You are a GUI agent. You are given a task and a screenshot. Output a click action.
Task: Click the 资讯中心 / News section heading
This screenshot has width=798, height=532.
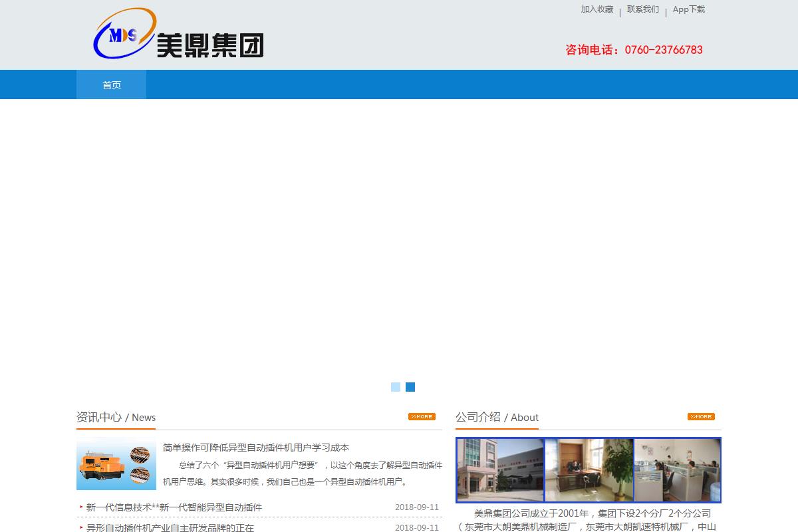(116, 417)
